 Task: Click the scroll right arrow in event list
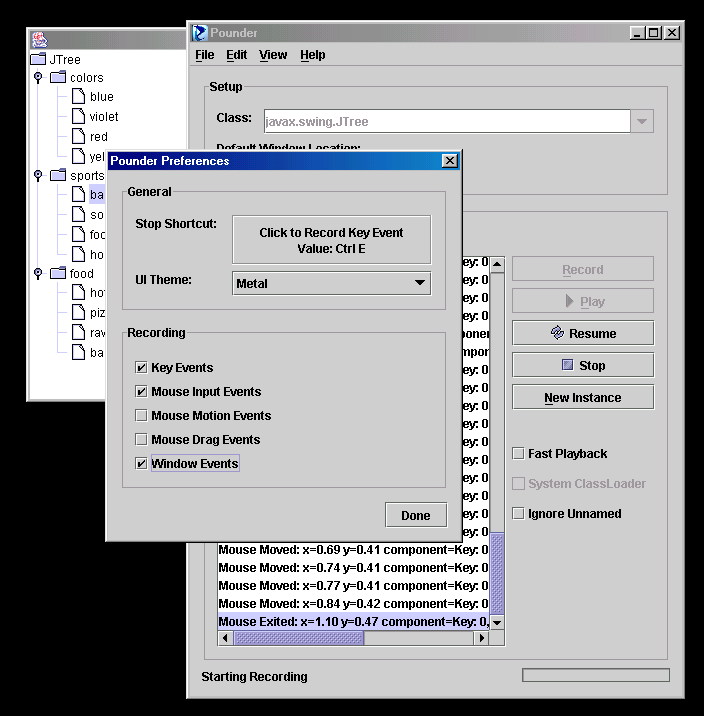click(482, 638)
